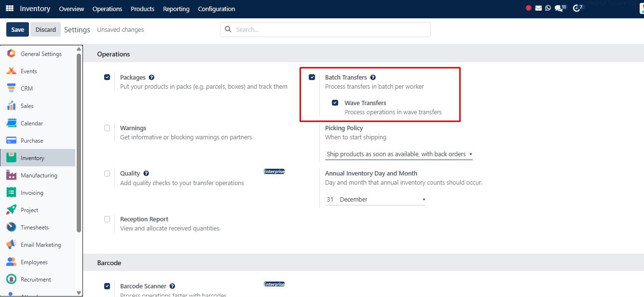Enable the Warnings checkbox
The height and width of the screenshot is (297, 644).
[107, 128]
